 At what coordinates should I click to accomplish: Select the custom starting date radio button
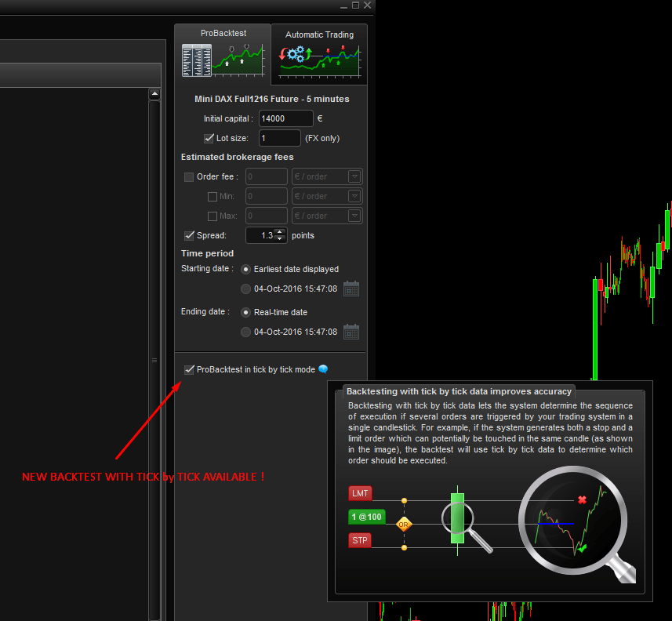tap(245, 289)
